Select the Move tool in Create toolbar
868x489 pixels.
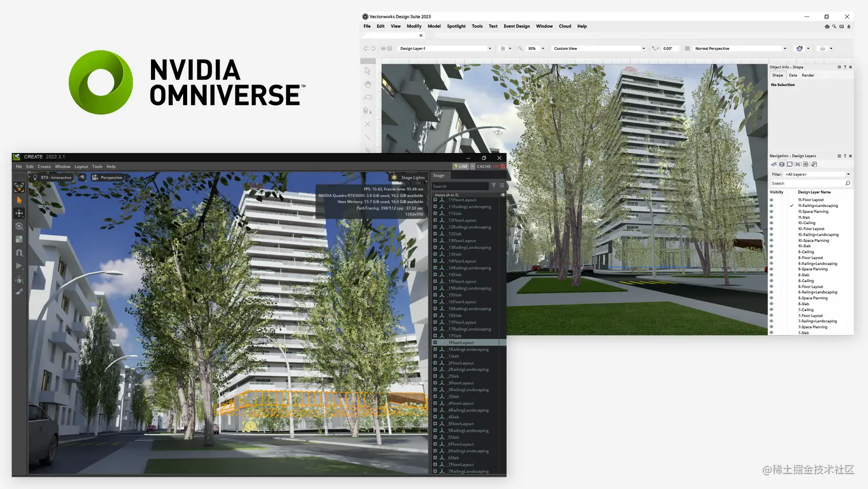pos(19,213)
